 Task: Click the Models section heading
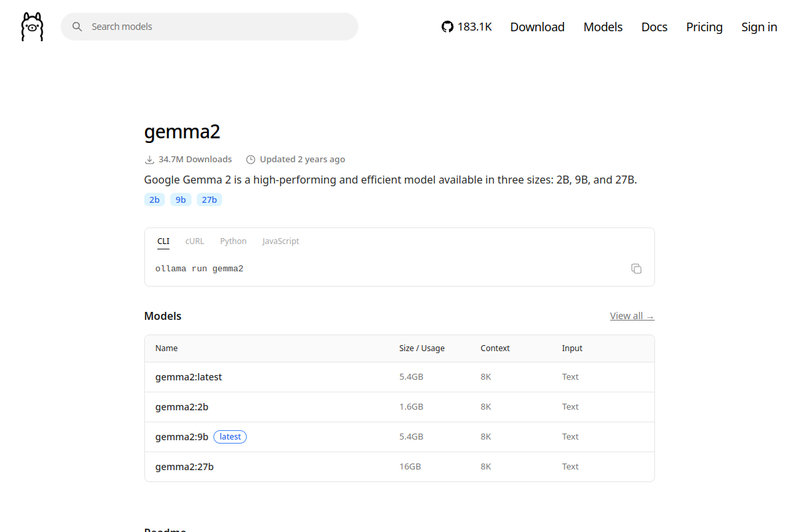(163, 316)
